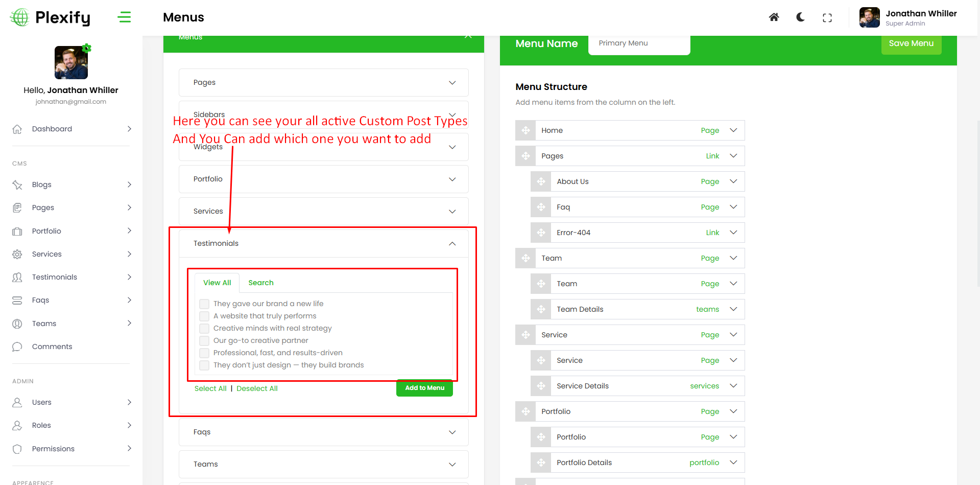
Task: Click the Select All link
Action: [210, 388]
